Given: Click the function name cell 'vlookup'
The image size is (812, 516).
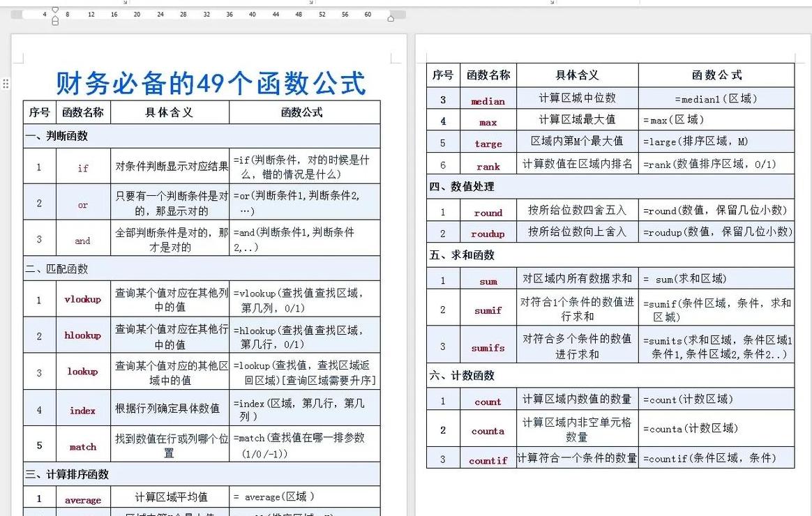Looking at the screenshot, I should pos(83,299).
